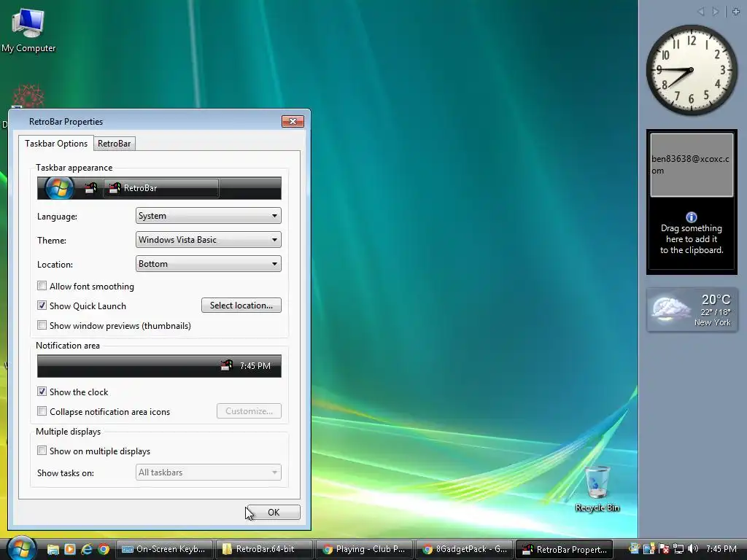Click the clipboard item ben83638@xcoxc.com
Image resolution: width=747 pixels, height=560 pixels.
click(692, 165)
